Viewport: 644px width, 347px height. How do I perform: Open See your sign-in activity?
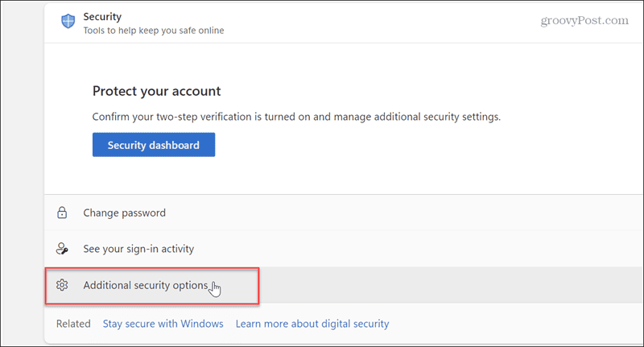coord(138,250)
